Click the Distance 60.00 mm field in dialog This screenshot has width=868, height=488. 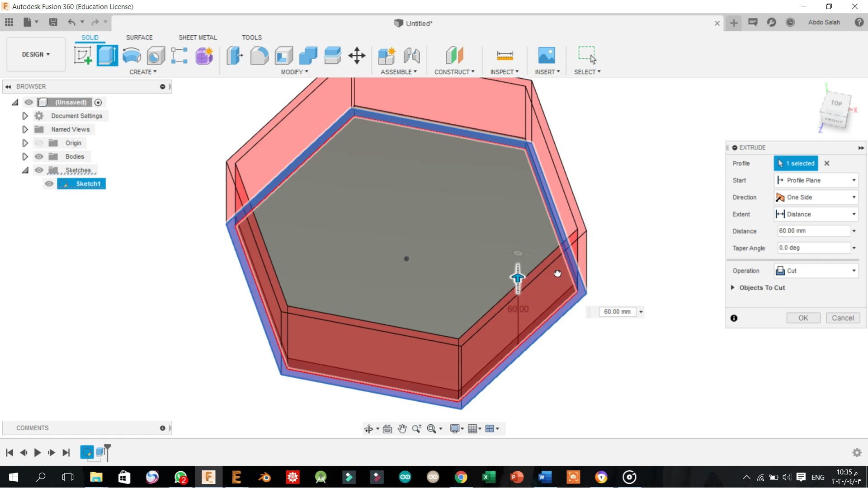coord(814,231)
